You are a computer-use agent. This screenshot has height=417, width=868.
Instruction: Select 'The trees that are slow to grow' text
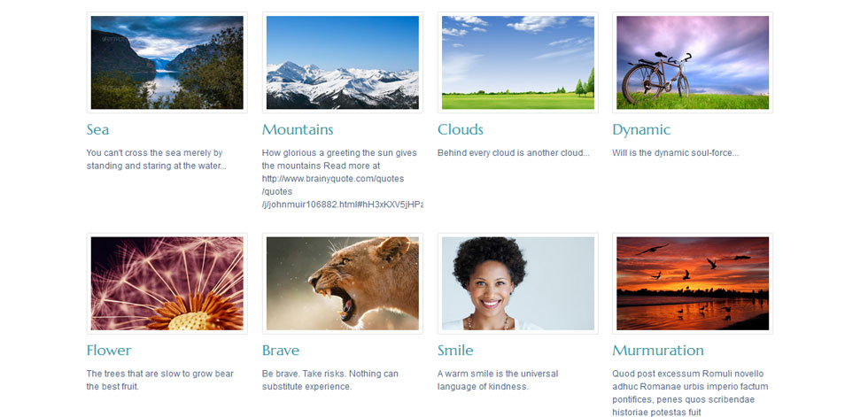tap(149, 374)
